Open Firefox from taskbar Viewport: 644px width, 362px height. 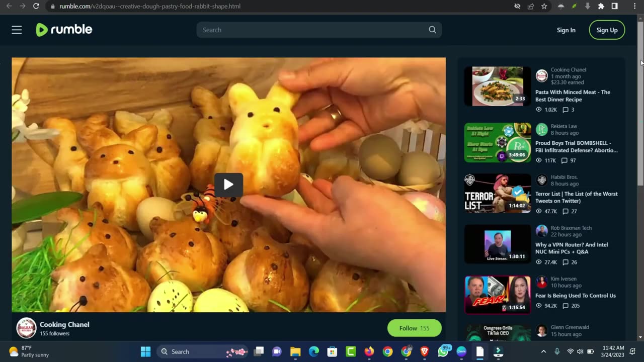(x=369, y=351)
